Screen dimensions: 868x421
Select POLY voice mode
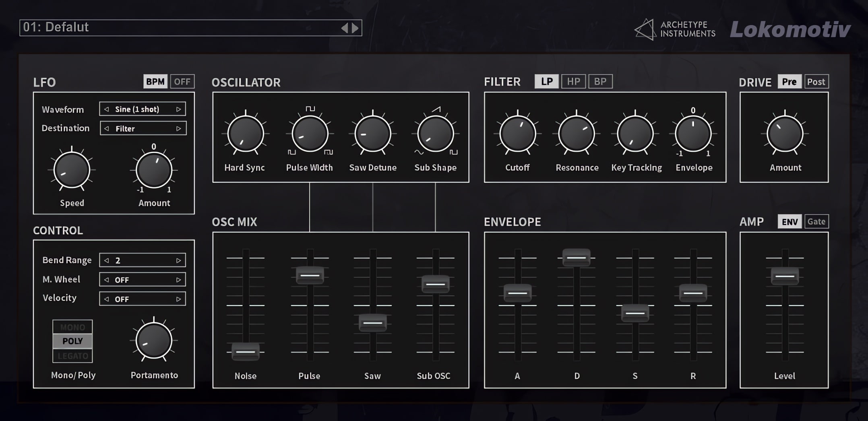point(72,341)
